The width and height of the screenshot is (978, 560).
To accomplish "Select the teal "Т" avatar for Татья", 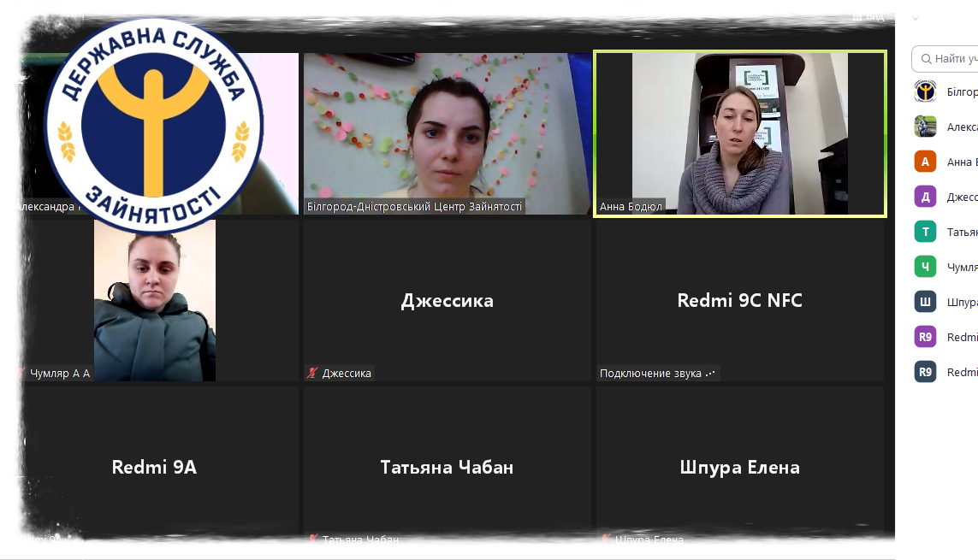I will point(925,232).
